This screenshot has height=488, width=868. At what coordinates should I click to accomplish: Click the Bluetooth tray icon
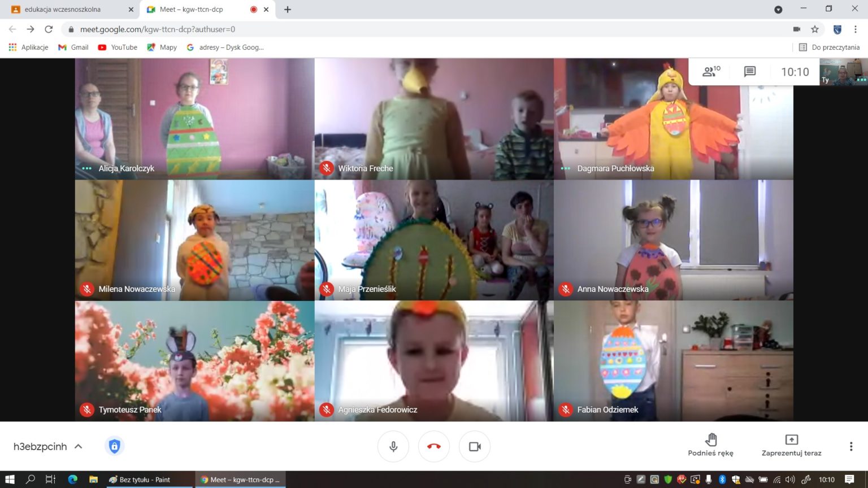[x=722, y=480]
